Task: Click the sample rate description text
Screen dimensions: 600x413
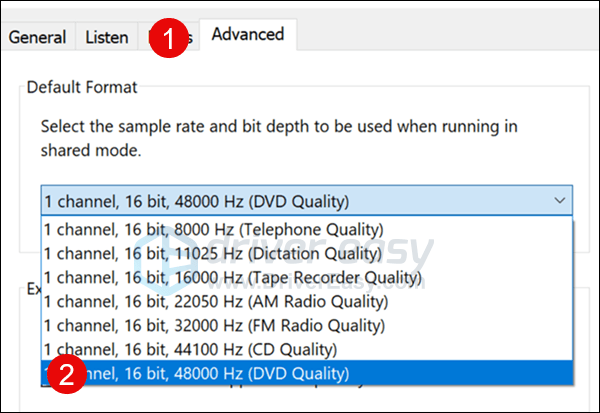Action: pyautogui.click(x=280, y=138)
